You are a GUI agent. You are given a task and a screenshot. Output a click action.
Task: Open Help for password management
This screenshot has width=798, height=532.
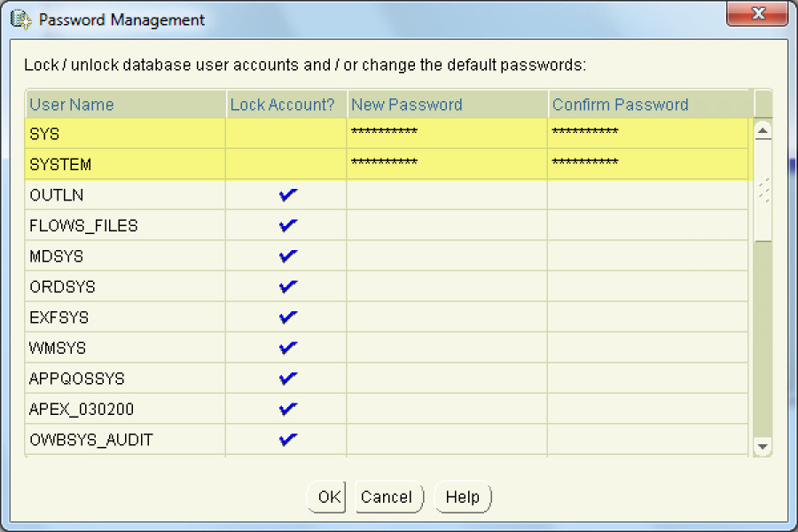(x=463, y=497)
